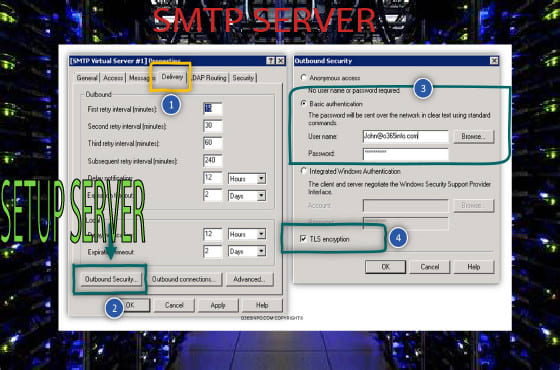Click Browse next to User name
560x370 pixels.
pyautogui.click(x=474, y=136)
